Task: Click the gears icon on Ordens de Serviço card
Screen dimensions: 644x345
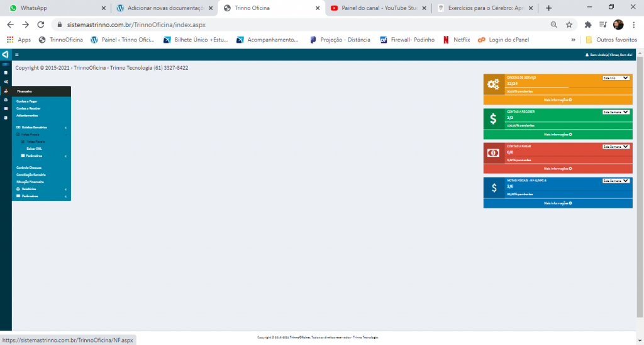Action: pyautogui.click(x=493, y=84)
